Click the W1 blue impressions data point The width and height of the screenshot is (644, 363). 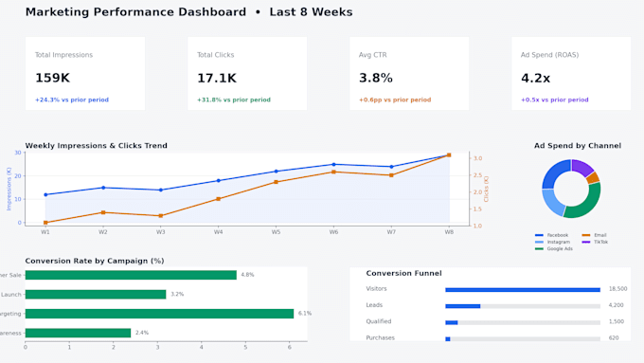(x=45, y=195)
